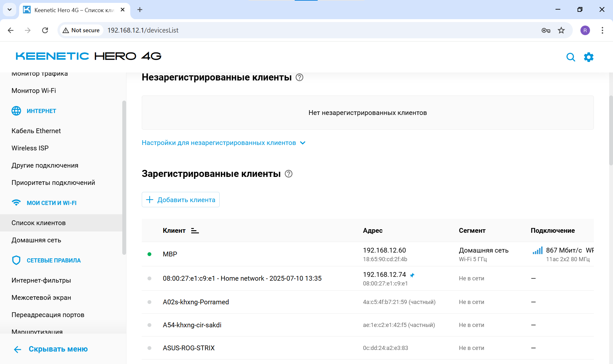Image resolution: width=613 pixels, height=364 pixels.
Task: Click the shield icon next to СЕТЕВЫЕ ПРАВИЛА
Action: (x=16, y=260)
